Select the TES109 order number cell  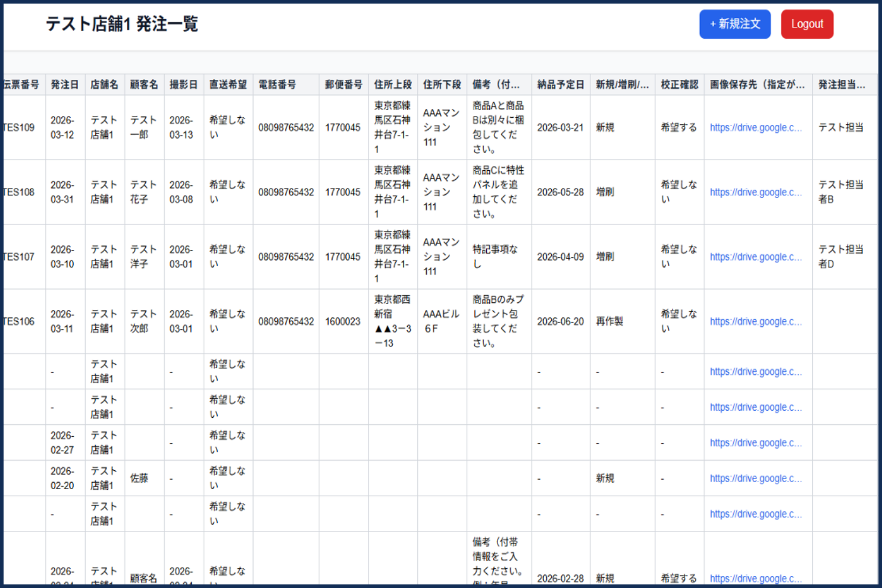click(19, 127)
